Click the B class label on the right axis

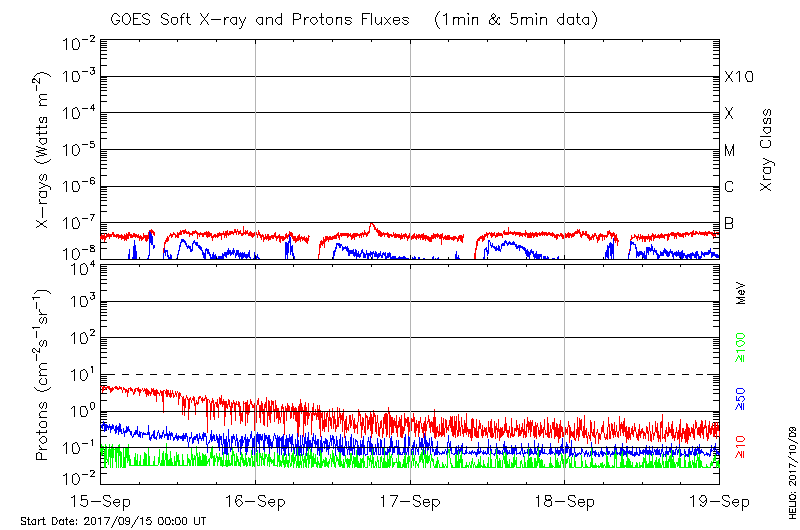(729, 223)
